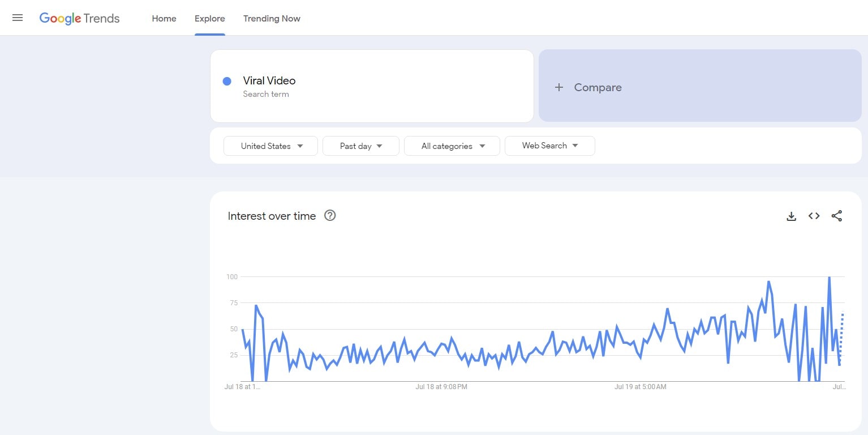Image resolution: width=868 pixels, height=435 pixels.
Task: Select the Explore tab
Action: 210,18
